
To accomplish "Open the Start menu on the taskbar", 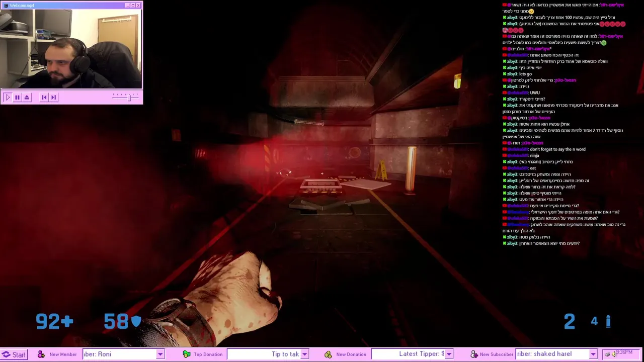I will (14, 354).
